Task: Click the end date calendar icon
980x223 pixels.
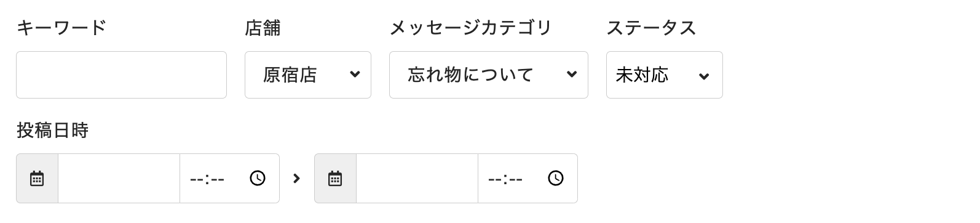Action: coord(335,179)
